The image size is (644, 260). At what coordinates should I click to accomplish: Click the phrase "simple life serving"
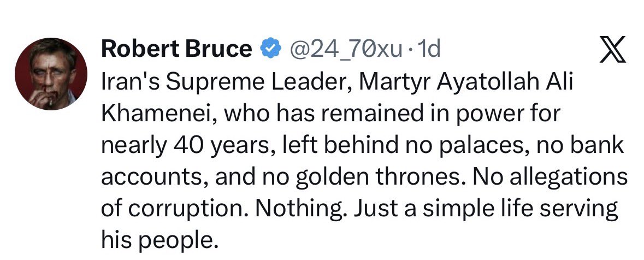(521, 209)
